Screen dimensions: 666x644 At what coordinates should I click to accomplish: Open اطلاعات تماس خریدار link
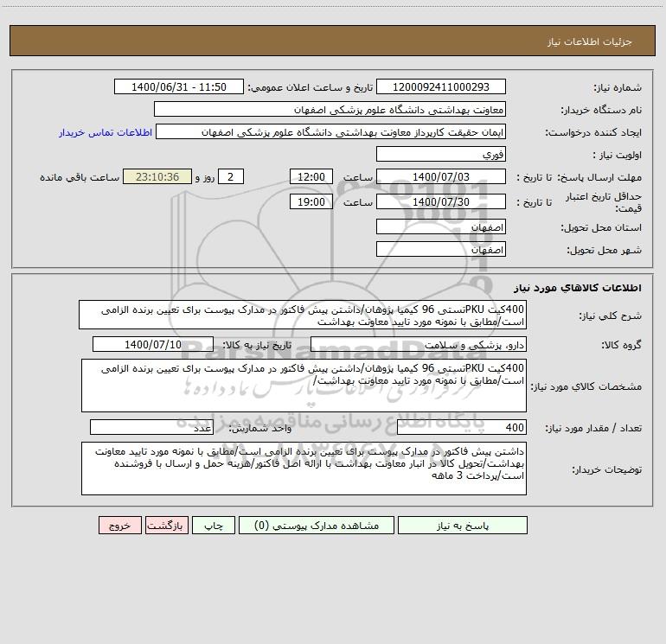(106, 132)
